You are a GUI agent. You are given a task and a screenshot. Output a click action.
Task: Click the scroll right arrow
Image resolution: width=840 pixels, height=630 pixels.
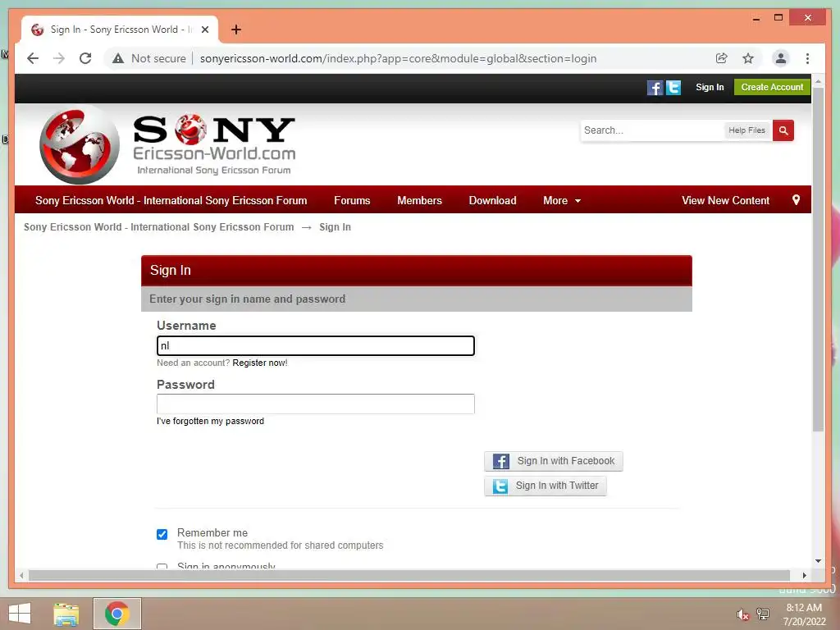(x=804, y=575)
